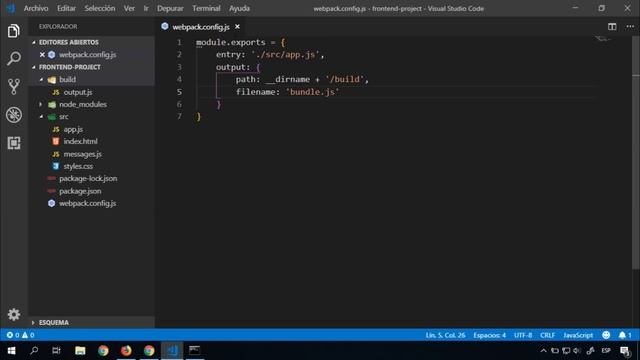Screen dimensions: 640x360
Task: Click the taskbar search magnifier
Action: coord(34,350)
